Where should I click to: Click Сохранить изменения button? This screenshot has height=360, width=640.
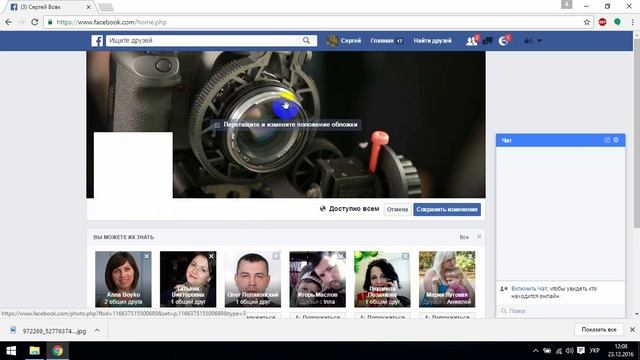point(447,209)
